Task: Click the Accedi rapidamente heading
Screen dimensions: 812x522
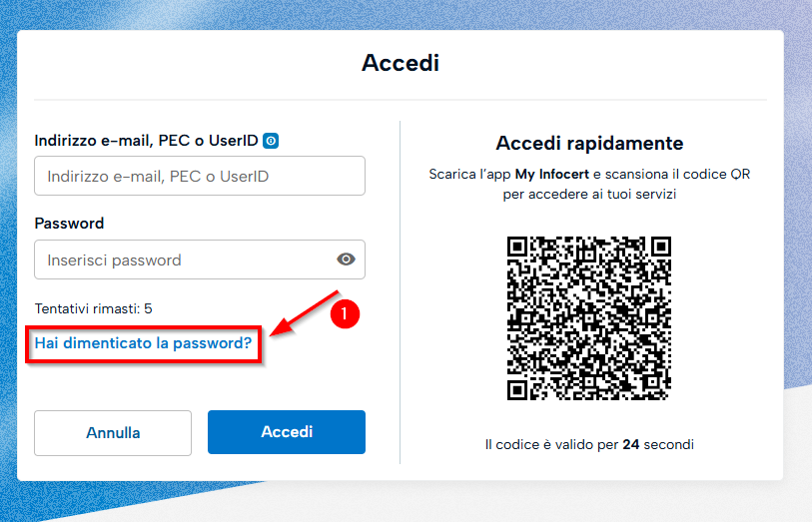Action: [589, 144]
